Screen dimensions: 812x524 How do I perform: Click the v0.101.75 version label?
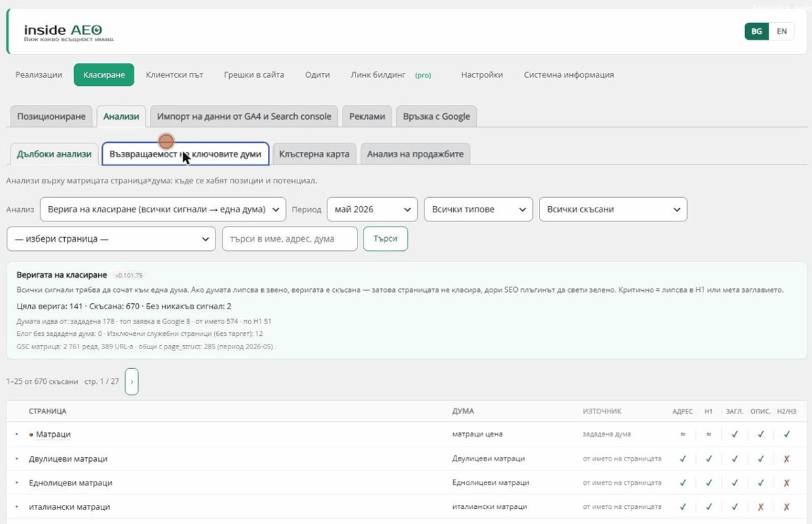coord(128,276)
